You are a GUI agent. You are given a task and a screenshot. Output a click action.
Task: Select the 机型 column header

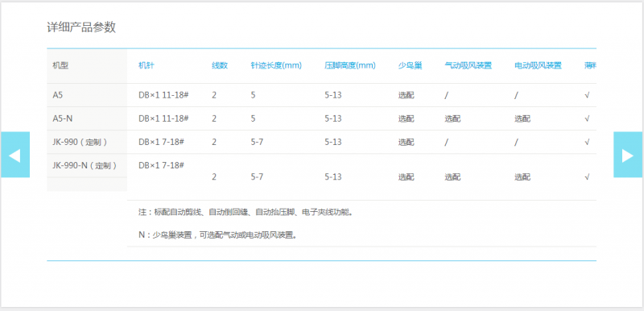pos(60,66)
